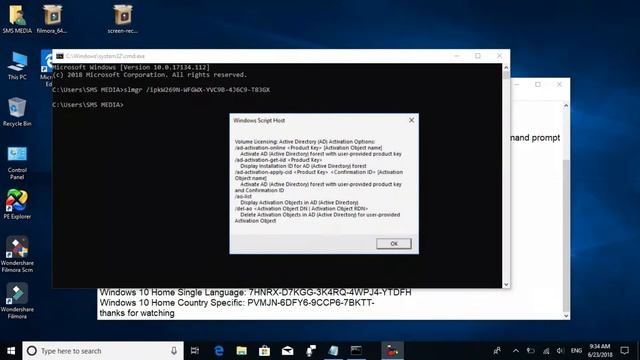Select Wondershare Filmora desktop icon
This screenshot has width=640, height=360.
(x=17, y=301)
